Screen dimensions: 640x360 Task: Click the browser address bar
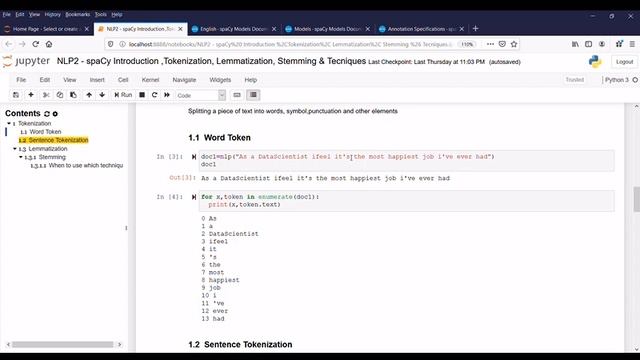[x=291, y=44]
